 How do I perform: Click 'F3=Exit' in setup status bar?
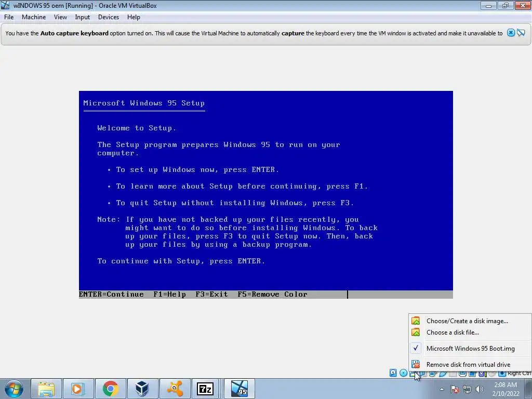(x=211, y=295)
